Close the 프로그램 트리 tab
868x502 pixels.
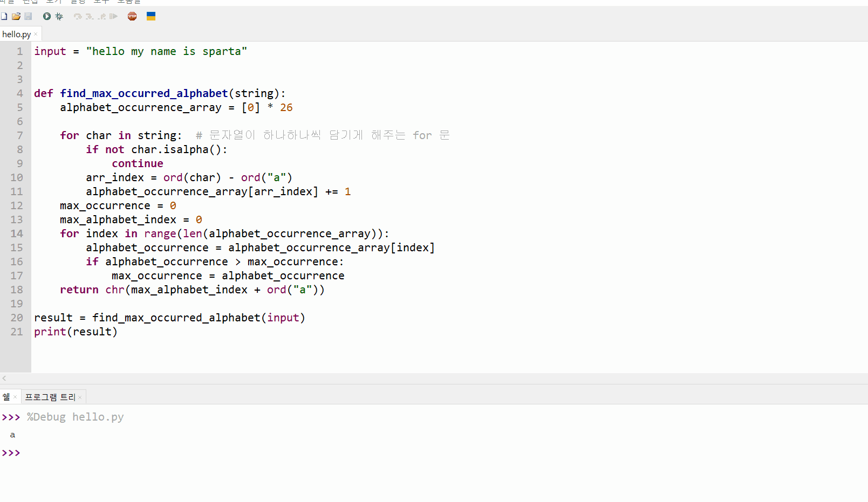point(80,397)
